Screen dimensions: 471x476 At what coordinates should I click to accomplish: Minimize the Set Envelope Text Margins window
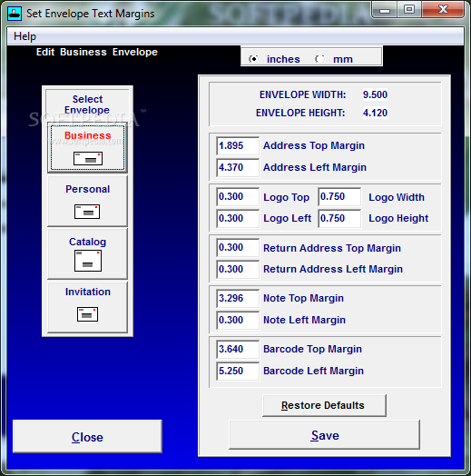(x=384, y=10)
